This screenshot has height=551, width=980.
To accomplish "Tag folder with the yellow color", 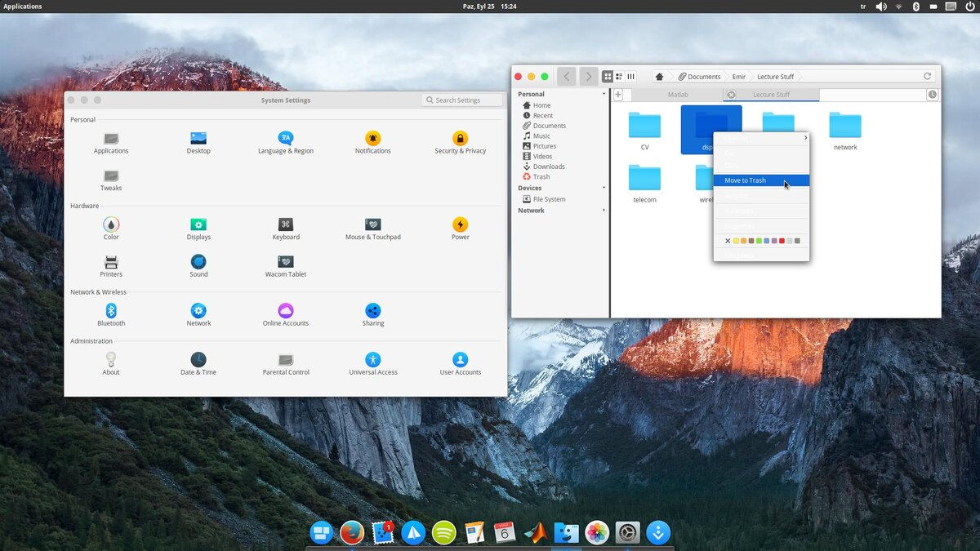I will pos(736,241).
